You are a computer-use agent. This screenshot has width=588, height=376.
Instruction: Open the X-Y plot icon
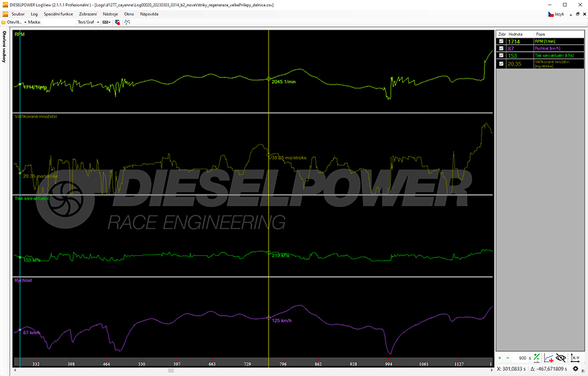pos(575,358)
